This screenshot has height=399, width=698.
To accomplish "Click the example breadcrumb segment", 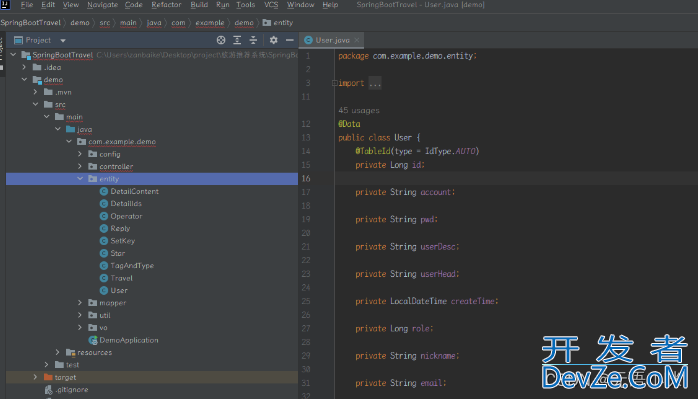I will [210, 23].
